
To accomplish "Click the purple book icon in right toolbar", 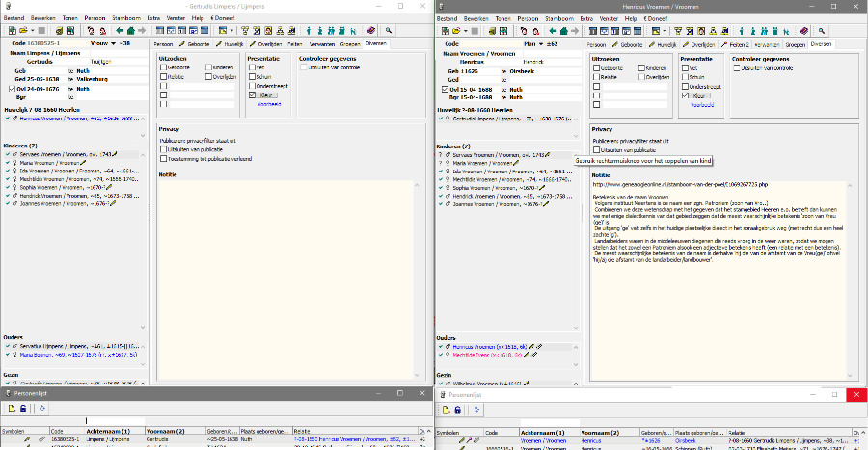I will 803,30.
